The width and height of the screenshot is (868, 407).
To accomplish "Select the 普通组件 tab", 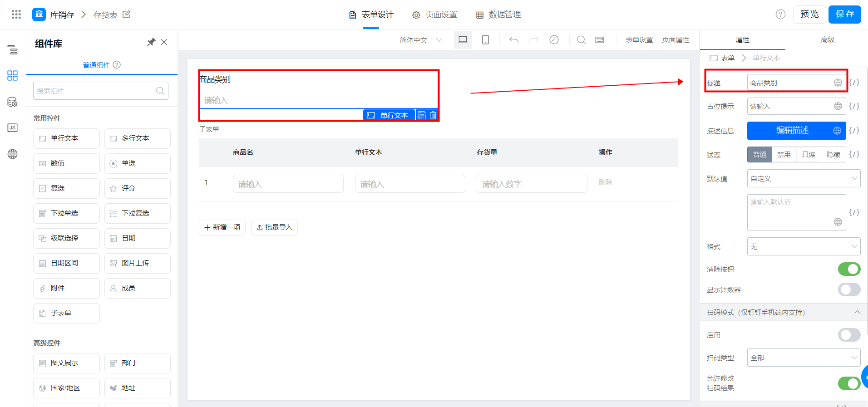I will (96, 65).
